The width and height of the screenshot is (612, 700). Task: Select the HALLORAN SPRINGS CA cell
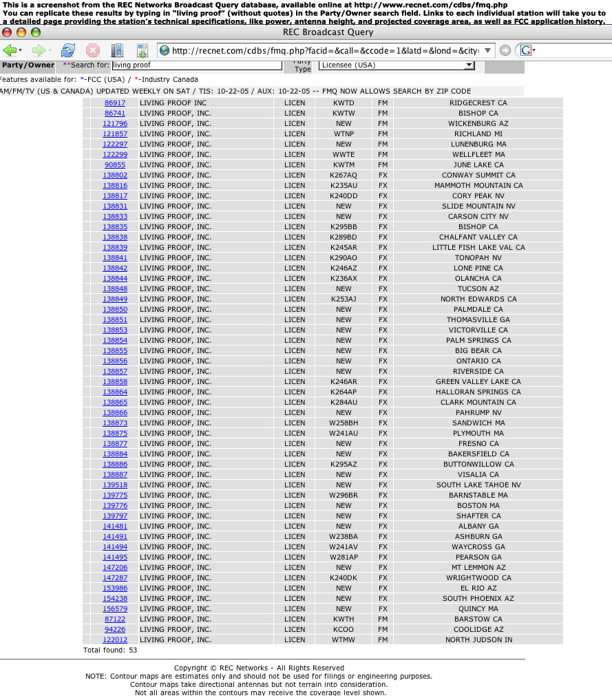[x=478, y=392]
